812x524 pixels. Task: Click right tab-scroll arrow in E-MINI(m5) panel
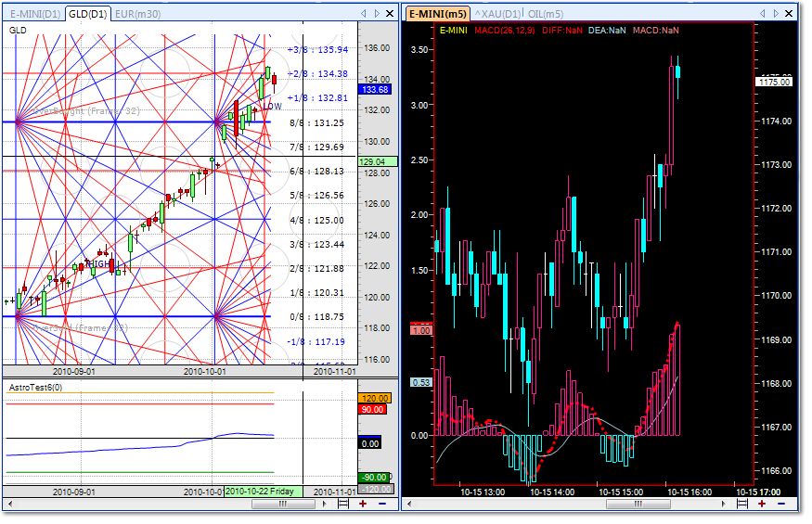(776, 14)
